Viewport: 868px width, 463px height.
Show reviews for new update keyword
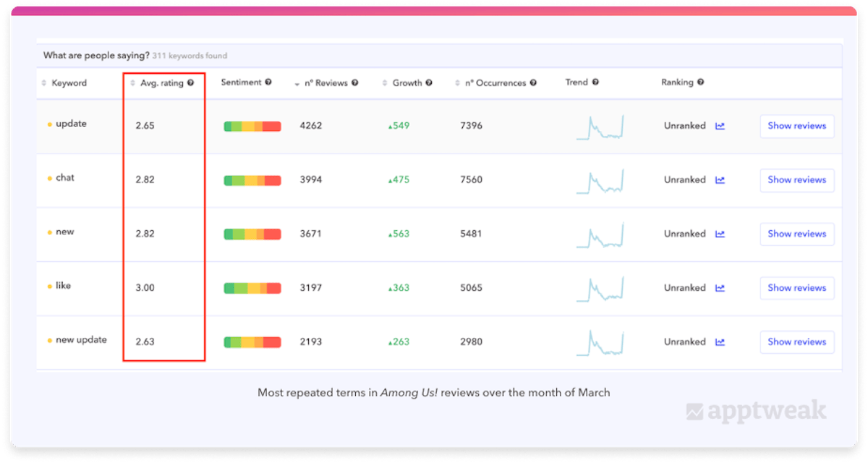[796, 342]
